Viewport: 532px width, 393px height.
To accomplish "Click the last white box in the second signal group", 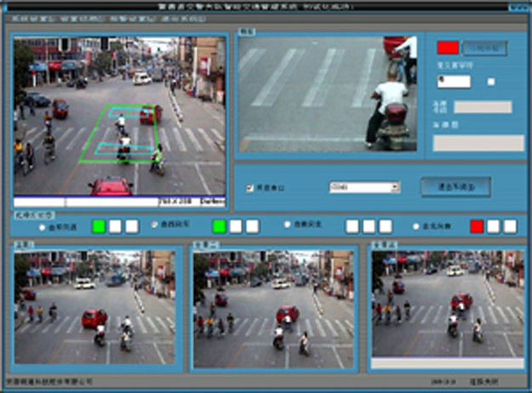I will pyautogui.click(x=252, y=226).
